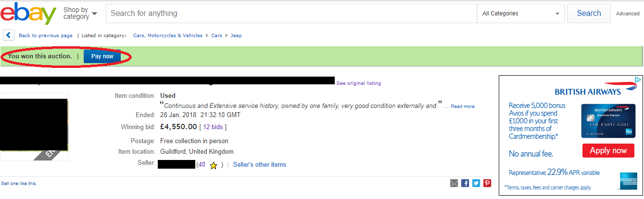Click the AdChoices icon on the ad
This screenshot has width=644, height=199.
click(x=638, y=80)
